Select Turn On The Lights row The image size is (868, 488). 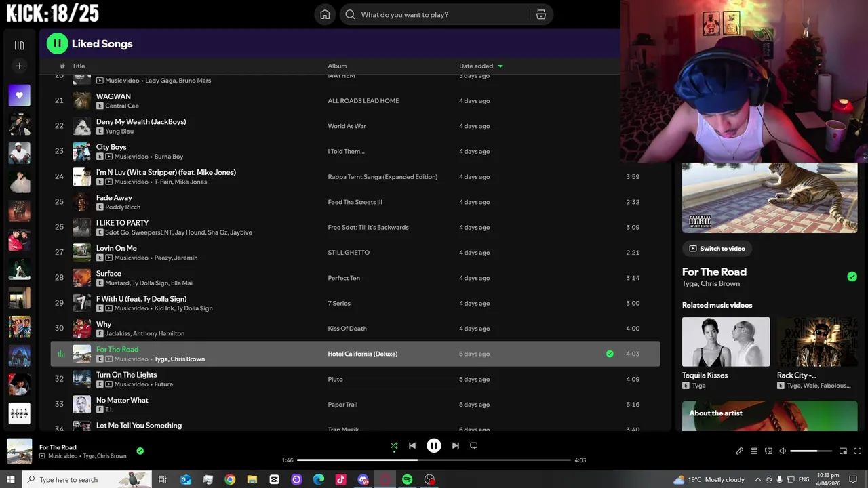pyautogui.click(x=355, y=379)
